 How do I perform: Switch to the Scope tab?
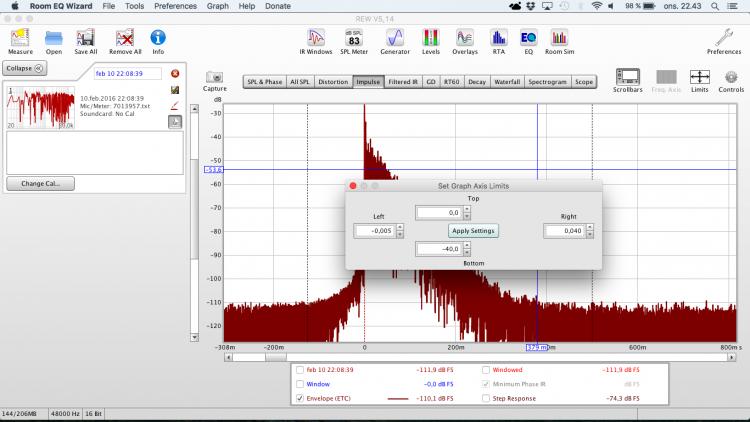pyautogui.click(x=584, y=82)
